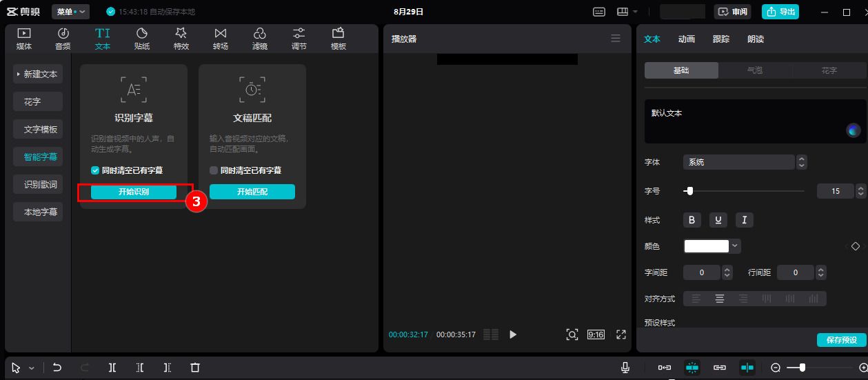Click the zoom in timeline plus icon
868x380 pixels.
(863, 368)
